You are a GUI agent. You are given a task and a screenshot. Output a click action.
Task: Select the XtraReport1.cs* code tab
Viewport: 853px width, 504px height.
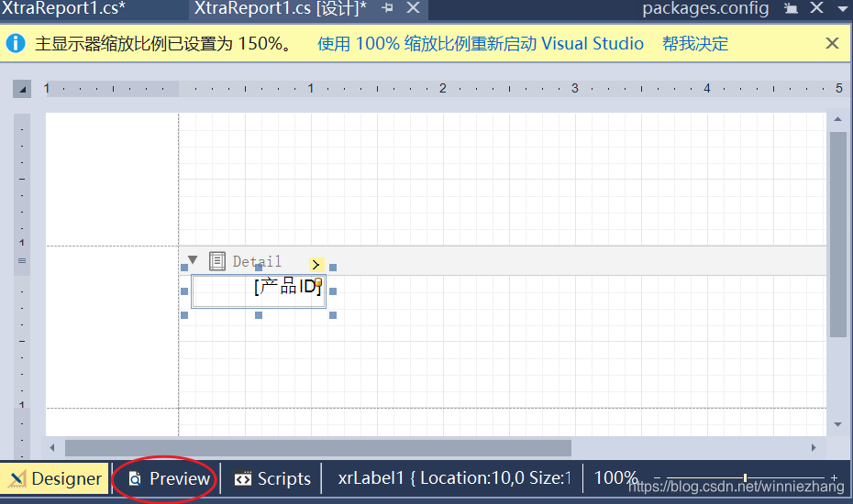pos(63,7)
